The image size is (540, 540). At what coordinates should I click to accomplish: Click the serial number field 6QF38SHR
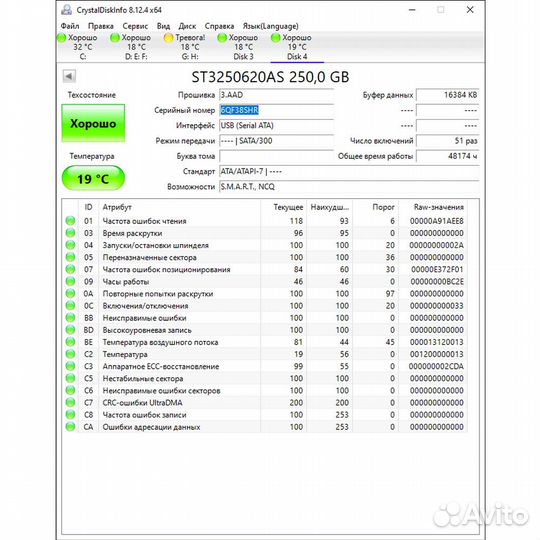click(276, 110)
